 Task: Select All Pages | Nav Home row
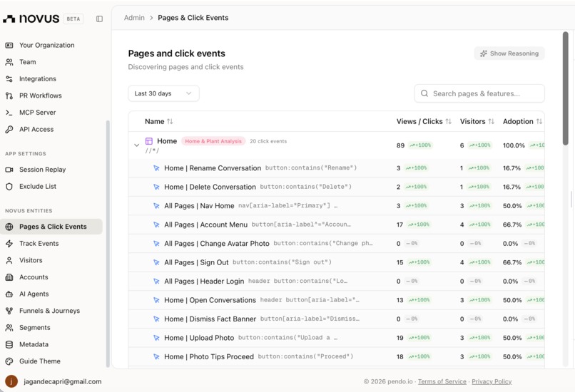(x=336, y=206)
